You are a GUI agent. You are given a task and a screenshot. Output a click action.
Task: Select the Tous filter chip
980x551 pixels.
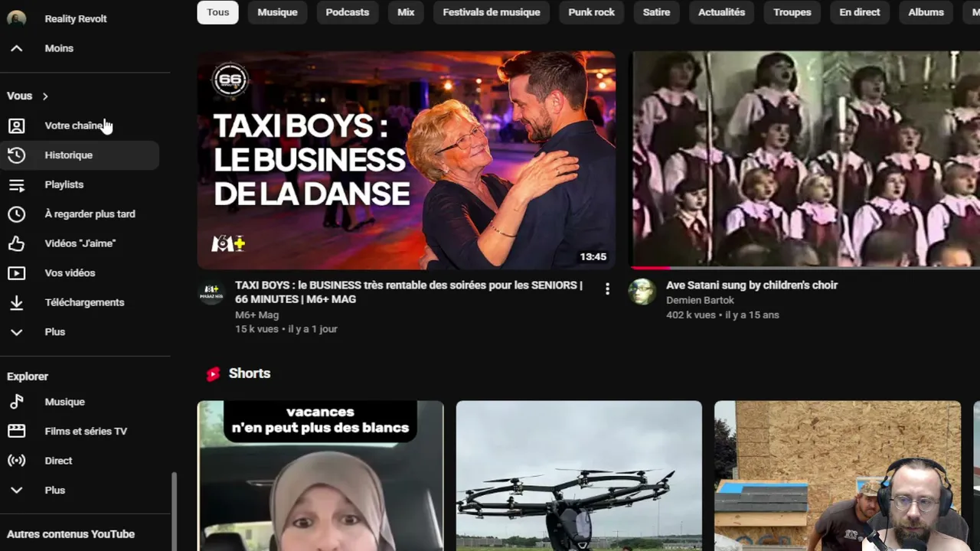click(x=218, y=12)
